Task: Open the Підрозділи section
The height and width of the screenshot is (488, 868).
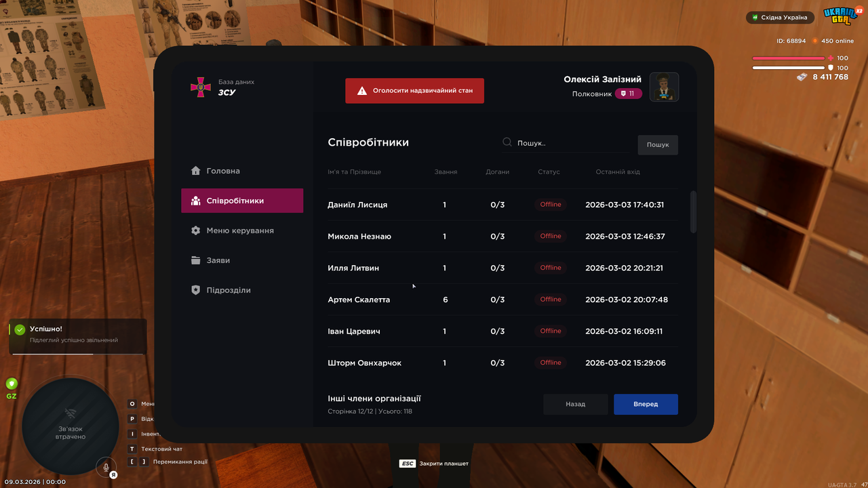Action: click(x=242, y=290)
